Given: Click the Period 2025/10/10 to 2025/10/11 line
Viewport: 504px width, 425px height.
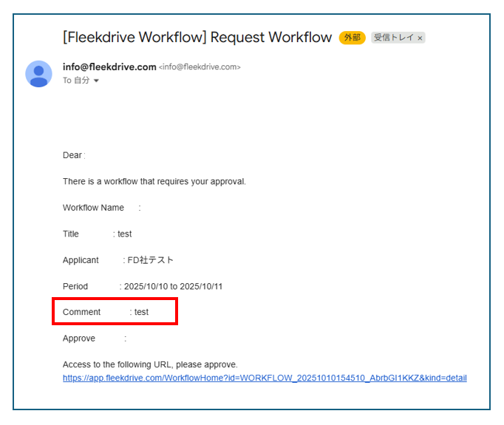Looking at the screenshot, I should point(142,286).
